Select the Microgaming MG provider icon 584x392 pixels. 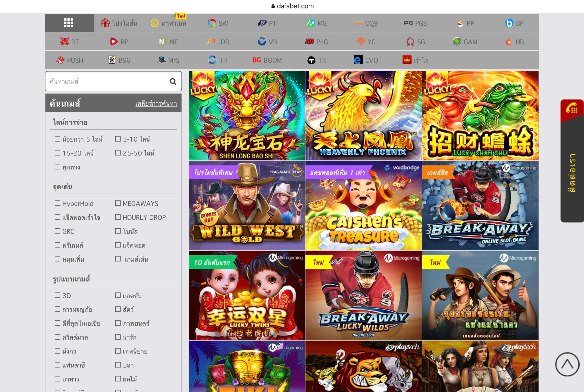(x=311, y=23)
